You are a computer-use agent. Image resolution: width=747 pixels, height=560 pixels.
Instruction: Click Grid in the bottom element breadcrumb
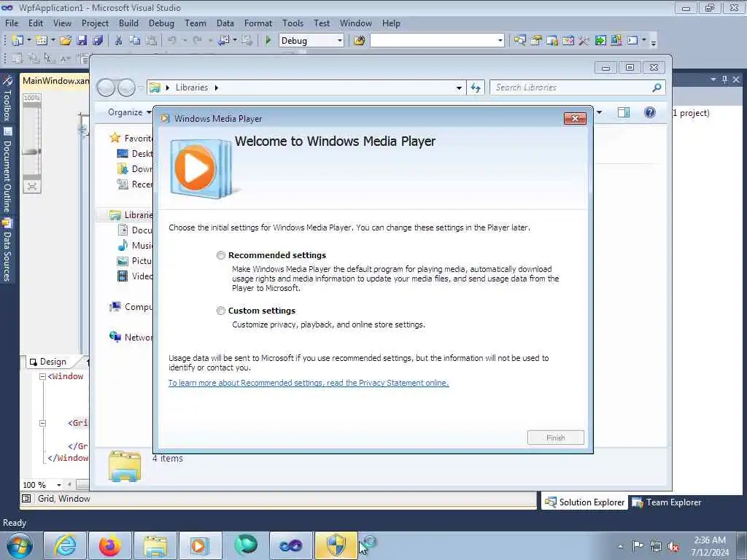[x=46, y=499]
